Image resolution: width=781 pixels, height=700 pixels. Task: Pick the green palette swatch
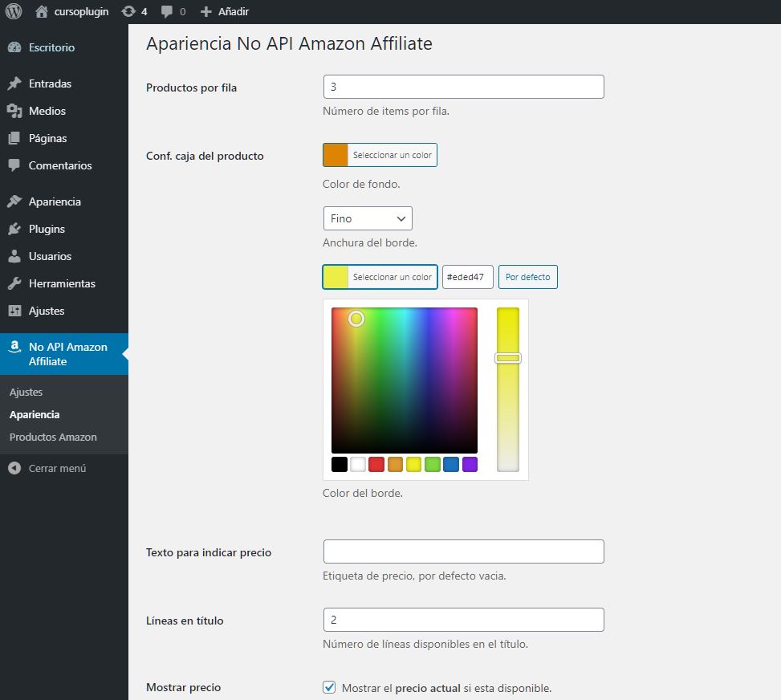(x=433, y=464)
